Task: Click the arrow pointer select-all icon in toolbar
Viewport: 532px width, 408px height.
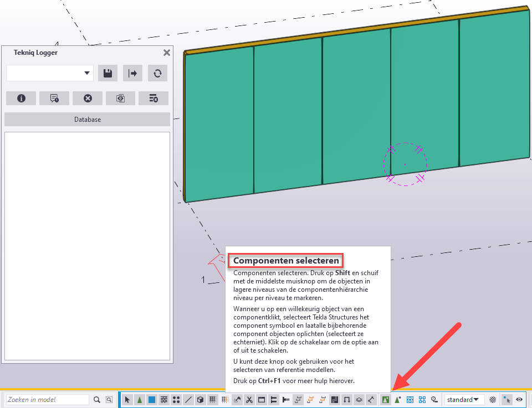Action: tap(127, 400)
